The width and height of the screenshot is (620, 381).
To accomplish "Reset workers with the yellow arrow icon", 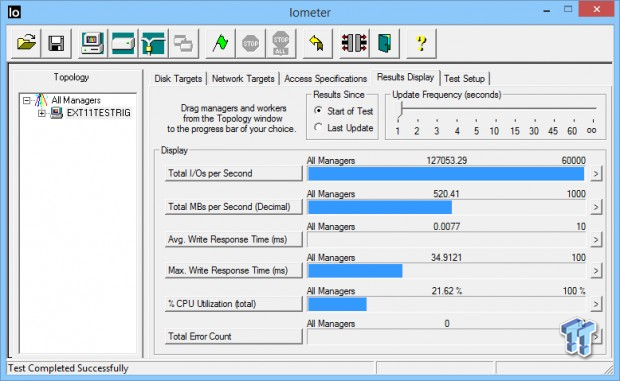I will point(317,43).
